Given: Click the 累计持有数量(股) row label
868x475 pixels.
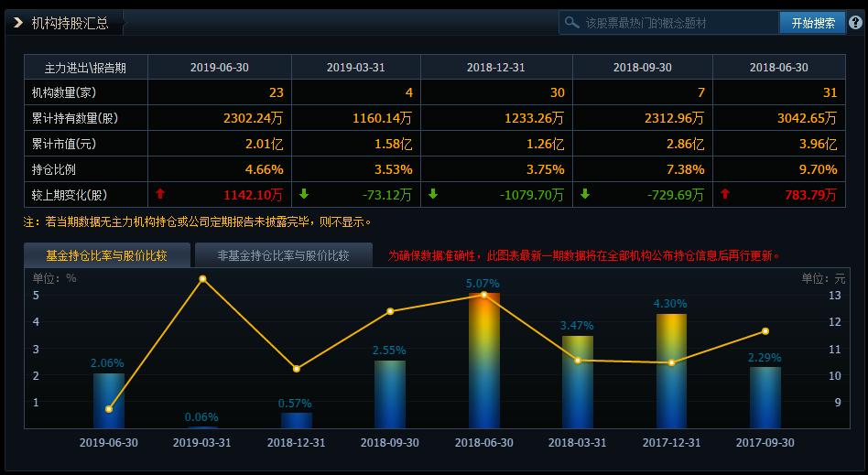Looking at the screenshot, I should tap(75, 118).
